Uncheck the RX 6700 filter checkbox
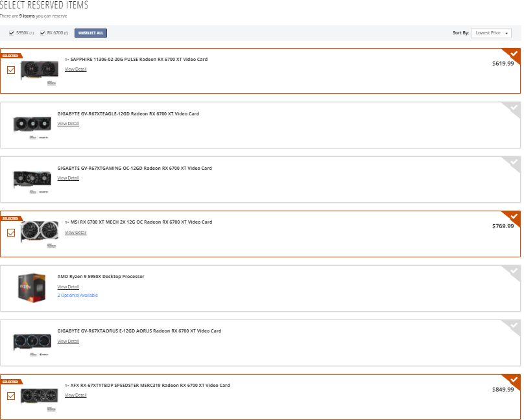Image resolution: width=524 pixels, height=420 pixels. coord(42,32)
